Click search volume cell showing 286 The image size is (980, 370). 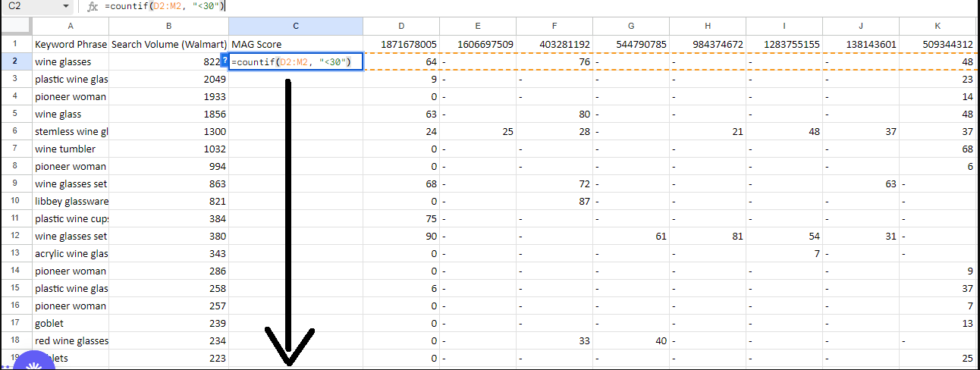point(168,271)
